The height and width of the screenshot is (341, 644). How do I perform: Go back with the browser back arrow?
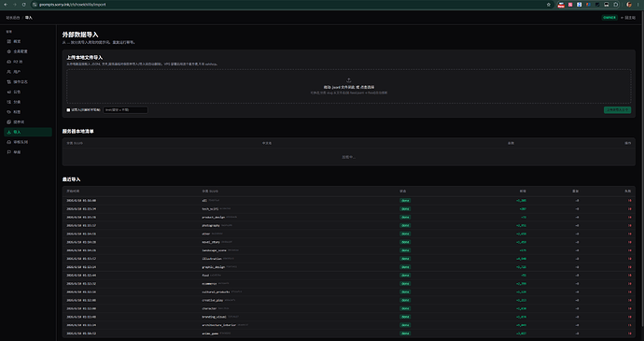tap(6, 5)
